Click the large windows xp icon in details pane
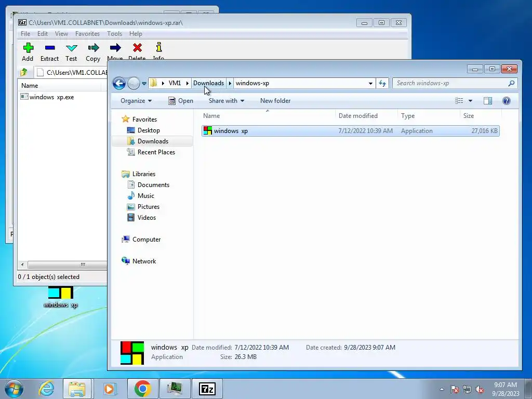The height and width of the screenshot is (399, 532). click(x=132, y=353)
